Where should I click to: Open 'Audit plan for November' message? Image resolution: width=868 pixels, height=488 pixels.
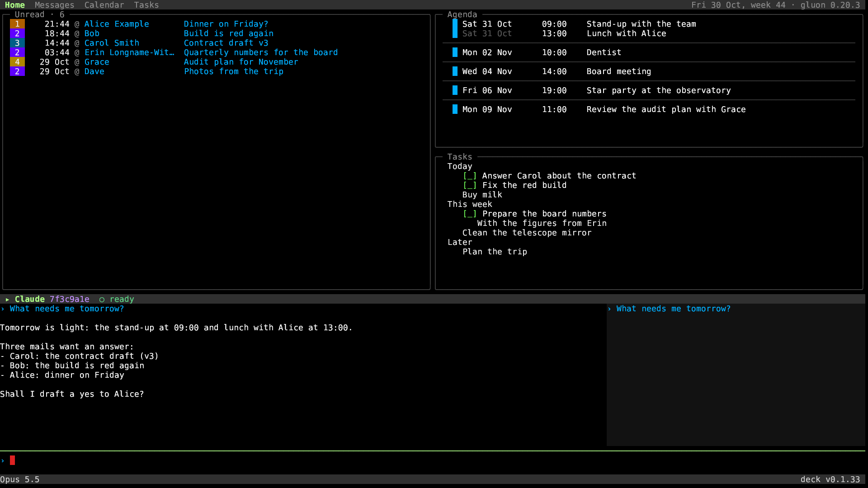click(241, 62)
